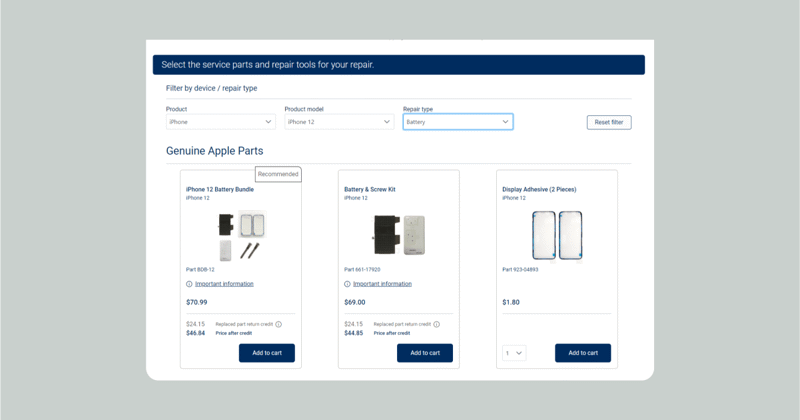Click the iPhone 12 Battery Bundle product image
800x420 pixels.
click(241, 236)
